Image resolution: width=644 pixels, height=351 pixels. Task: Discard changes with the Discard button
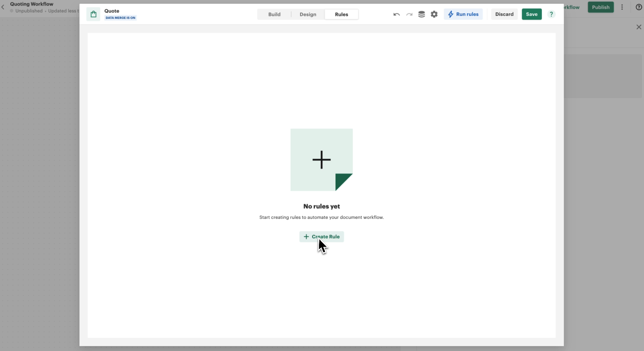[x=504, y=14]
